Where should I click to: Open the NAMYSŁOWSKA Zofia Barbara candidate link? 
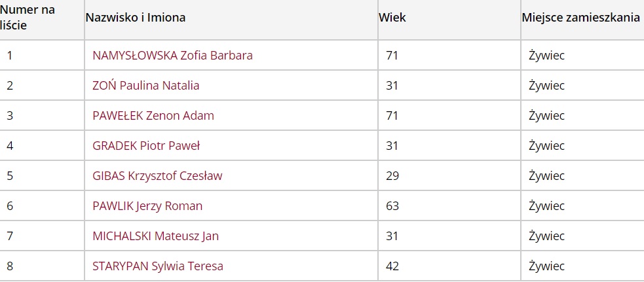172,56
